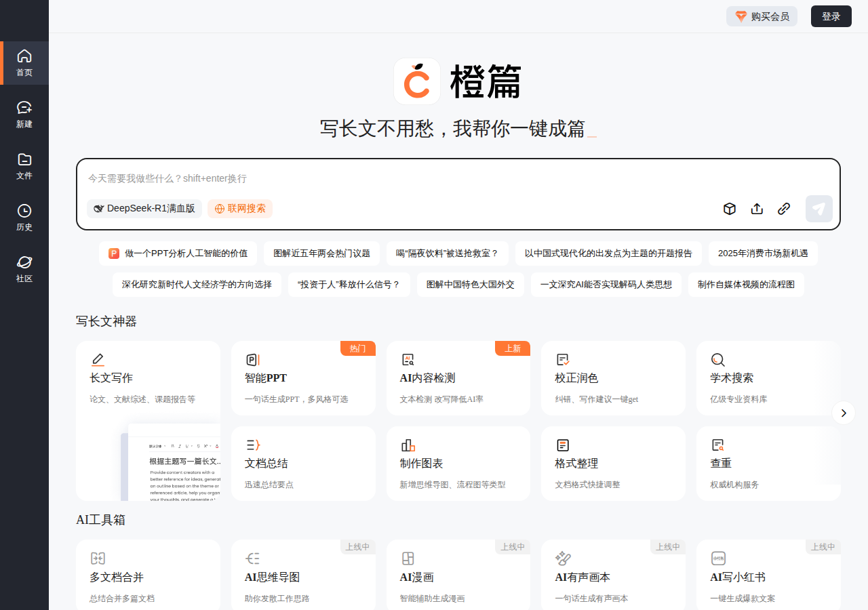Select the 做一个PPT分析人工智能的价值 suggestion
Image resolution: width=868 pixels, height=610 pixels.
178,253
